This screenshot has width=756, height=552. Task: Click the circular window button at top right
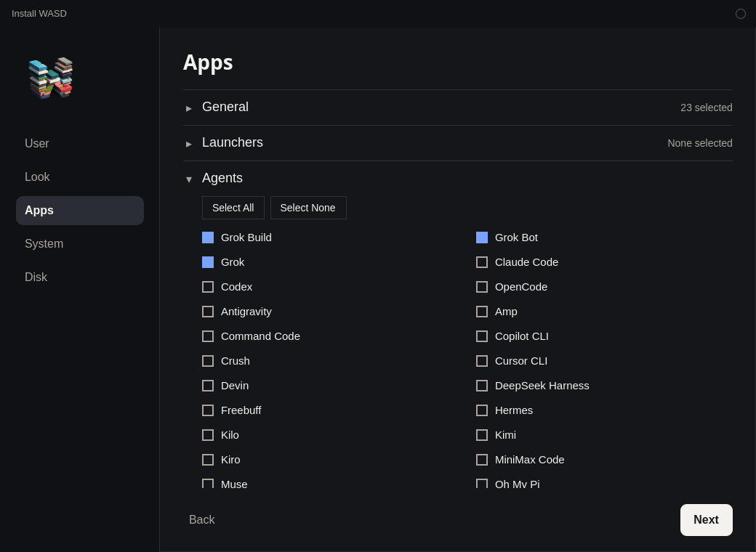tap(741, 14)
